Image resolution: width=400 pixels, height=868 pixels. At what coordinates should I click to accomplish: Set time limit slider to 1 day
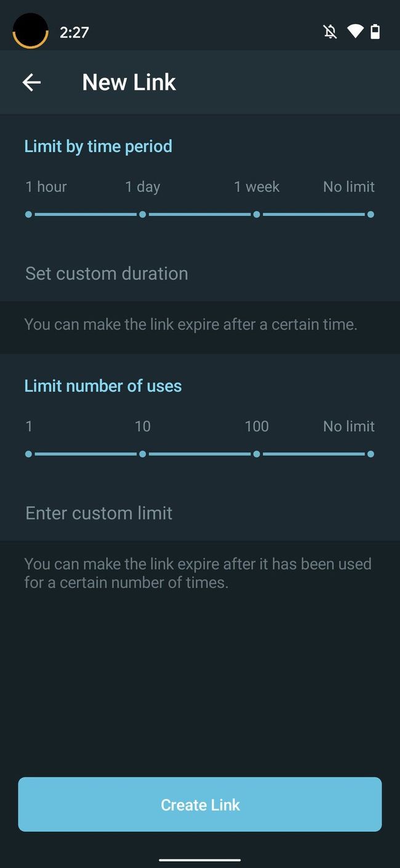click(143, 214)
